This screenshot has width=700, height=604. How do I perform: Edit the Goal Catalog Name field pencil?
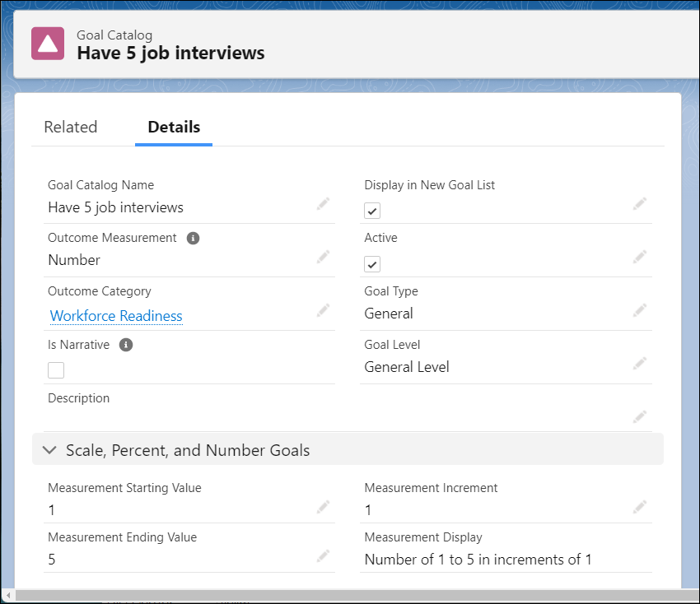click(323, 204)
